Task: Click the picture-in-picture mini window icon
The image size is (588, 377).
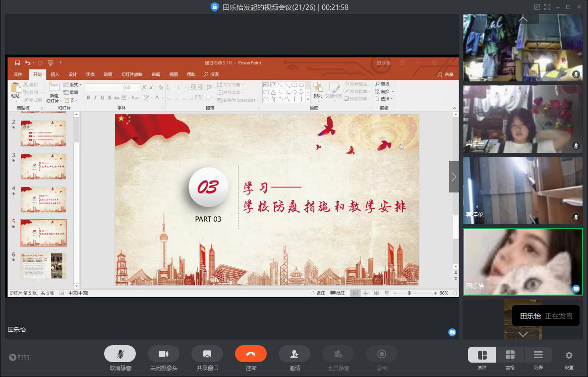Action: [536, 7]
